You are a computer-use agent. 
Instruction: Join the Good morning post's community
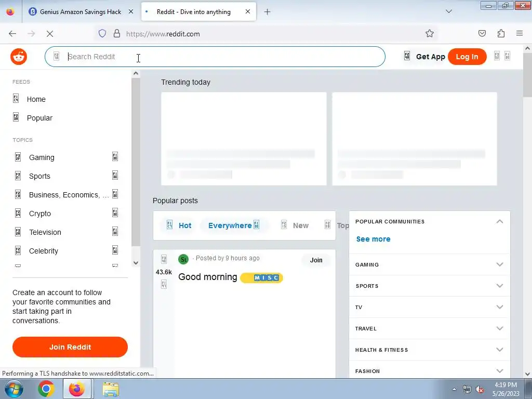pyautogui.click(x=316, y=260)
